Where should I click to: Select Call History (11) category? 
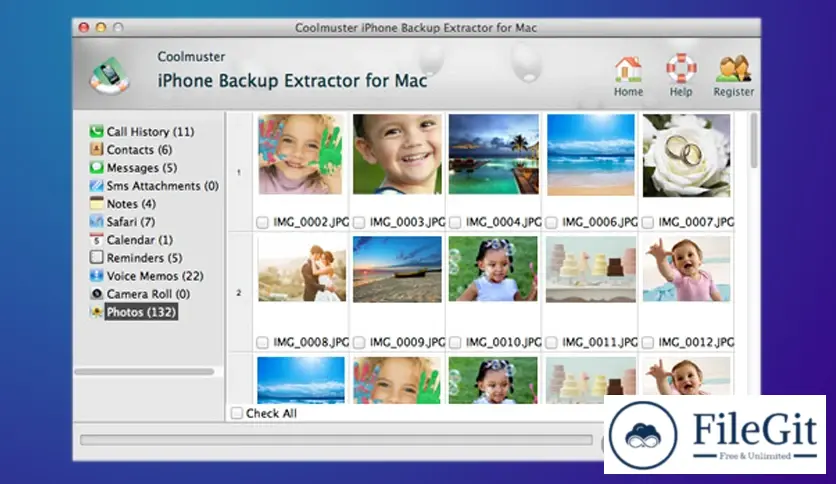tap(150, 132)
